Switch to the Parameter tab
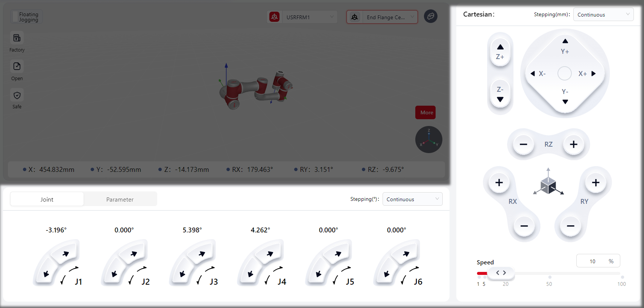This screenshot has width=644, height=308. tap(120, 199)
